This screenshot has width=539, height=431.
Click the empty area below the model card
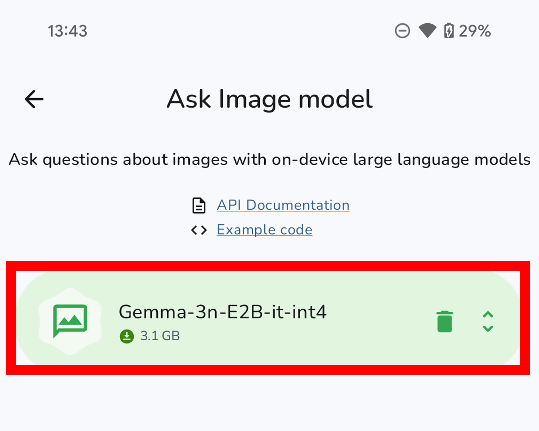point(270,402)
